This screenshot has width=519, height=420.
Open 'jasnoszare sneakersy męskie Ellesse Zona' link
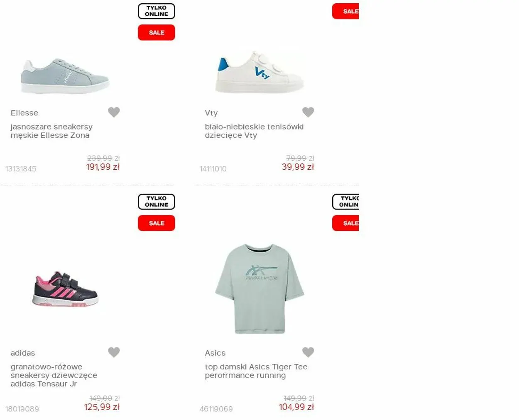(x=51, y=131)
